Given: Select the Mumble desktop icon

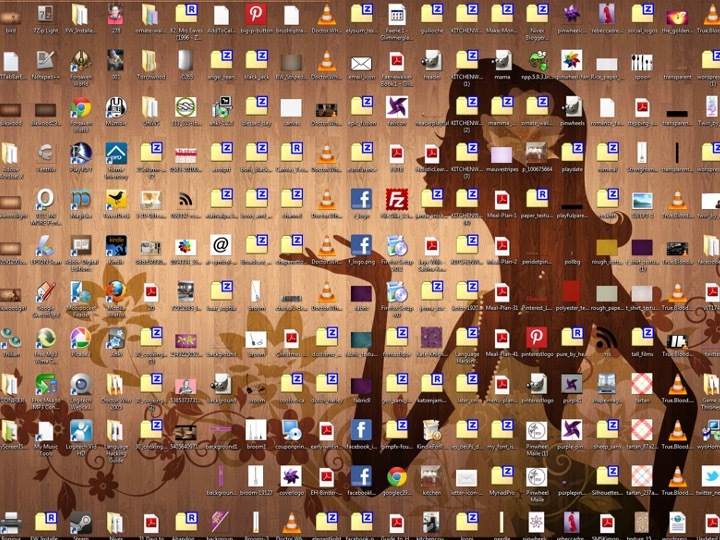Looking at the screenshot, I should pos(116,107).
